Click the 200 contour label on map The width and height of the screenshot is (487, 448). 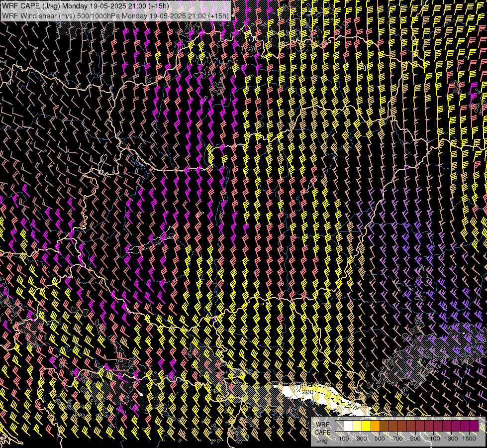(307, 392)
